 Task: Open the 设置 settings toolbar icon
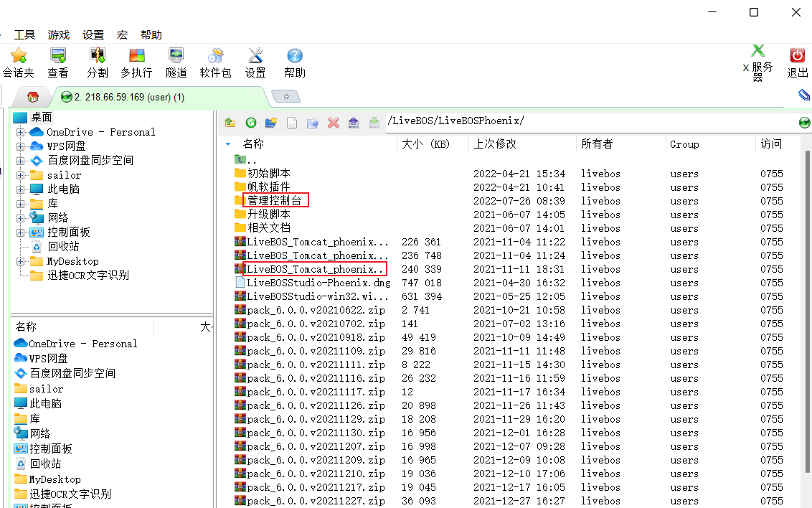pos(255,62)
